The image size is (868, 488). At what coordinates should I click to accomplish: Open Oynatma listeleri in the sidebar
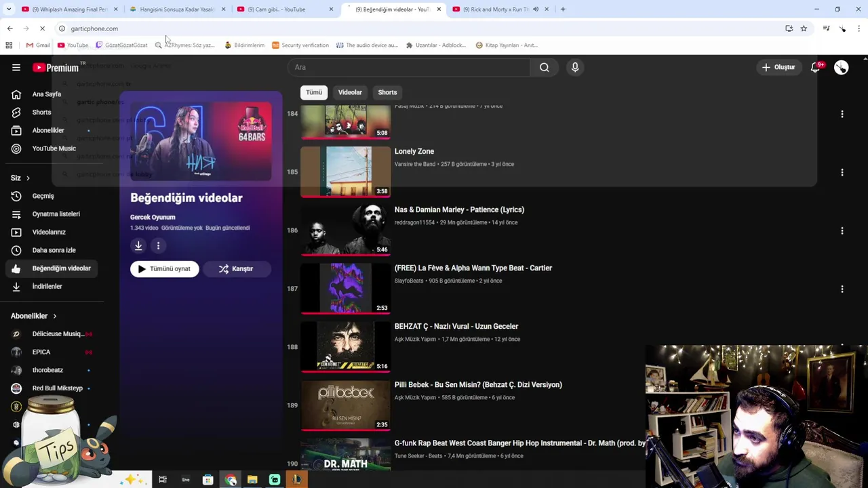pyautogui.click(x=52, y=214)
